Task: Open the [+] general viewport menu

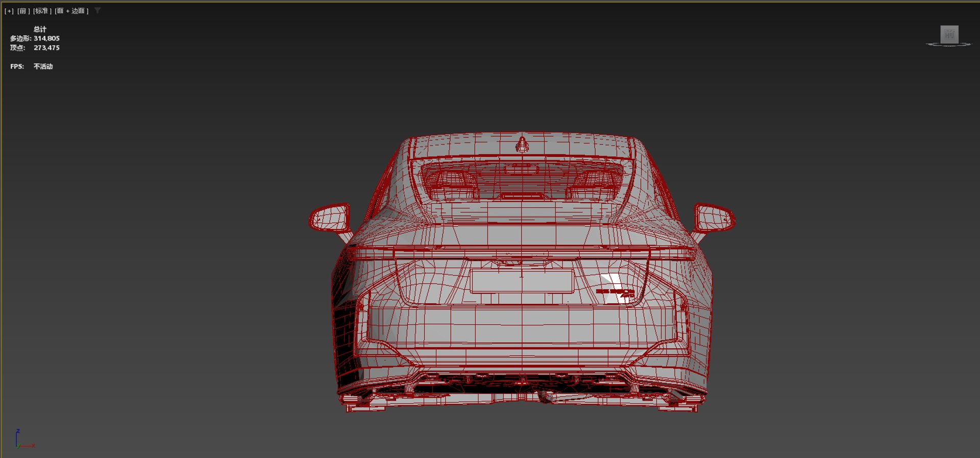Action: point(9,11)
